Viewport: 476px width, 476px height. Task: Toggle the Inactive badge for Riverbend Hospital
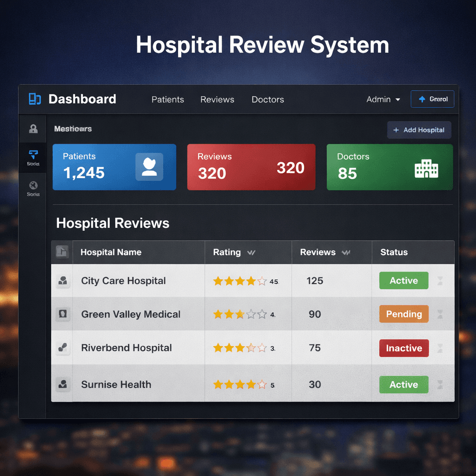click(403, 348)
